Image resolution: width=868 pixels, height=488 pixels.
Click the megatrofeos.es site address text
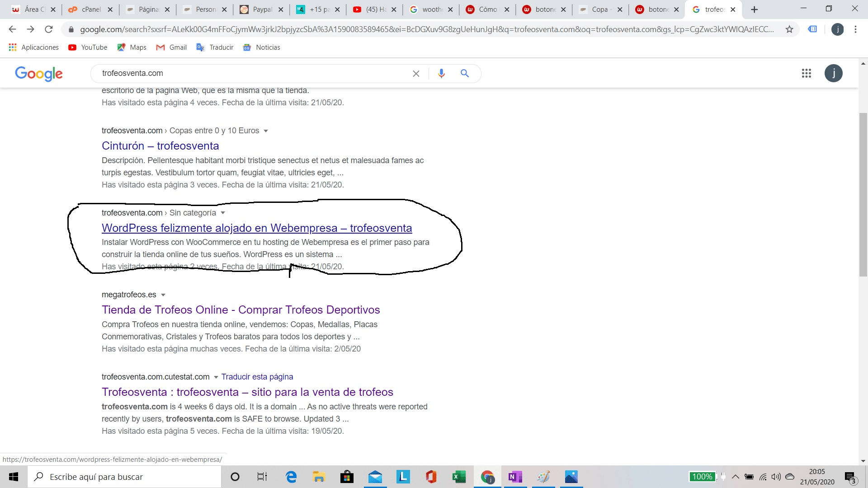point(129,295)
